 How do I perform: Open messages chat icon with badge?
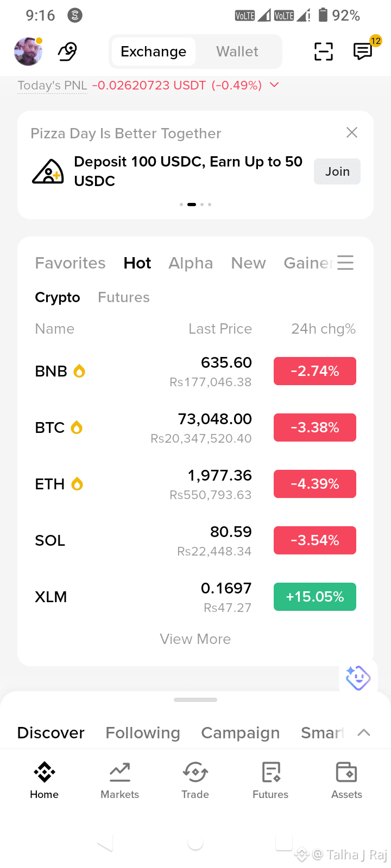pos(363,51)
